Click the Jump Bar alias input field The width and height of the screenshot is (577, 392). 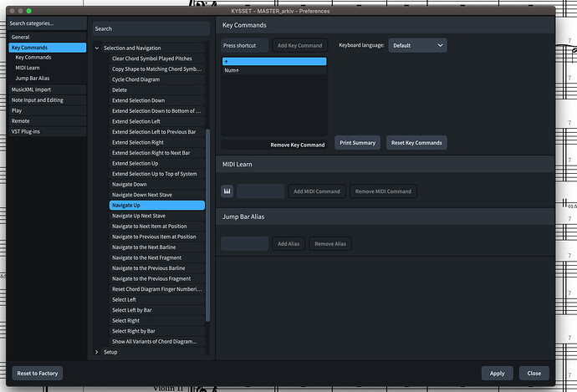245,244
